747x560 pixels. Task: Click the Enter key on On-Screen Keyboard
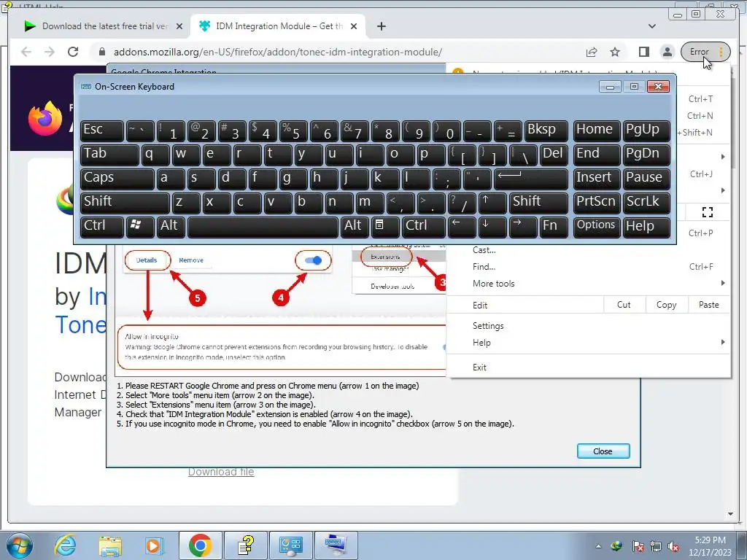[x=531, y=179]
